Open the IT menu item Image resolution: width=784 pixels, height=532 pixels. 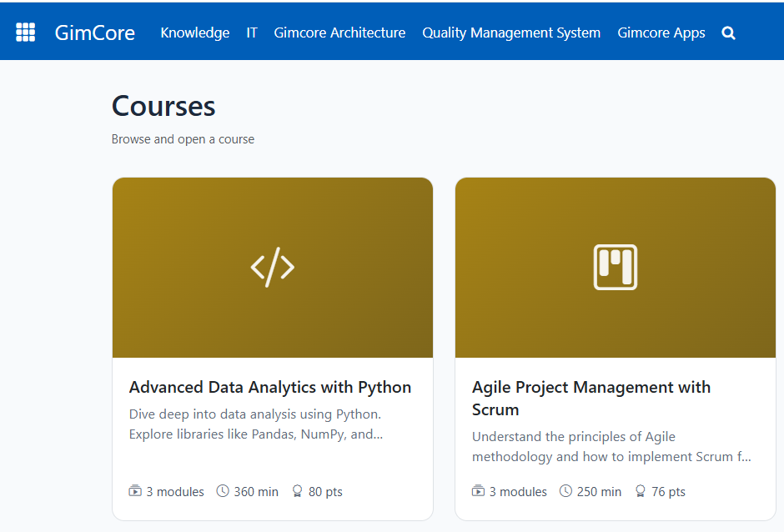pyautogui.click(x=252, y=33)
